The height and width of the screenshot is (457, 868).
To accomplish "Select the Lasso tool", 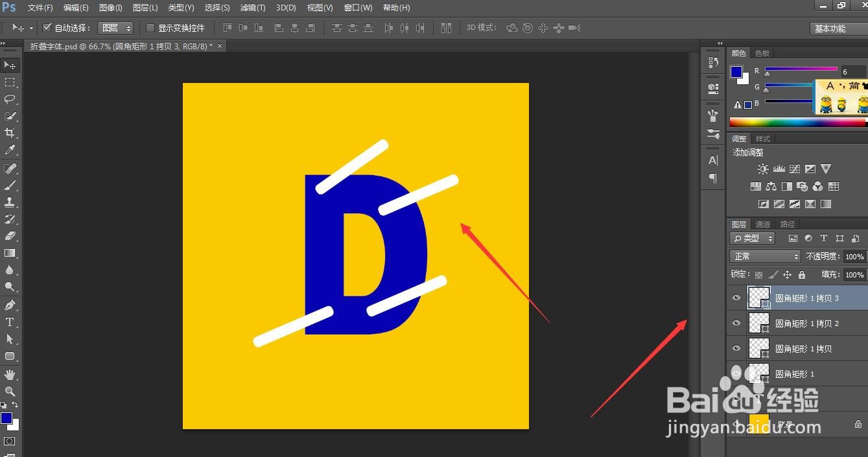I will pyautogui.click(x=10, y=99).
